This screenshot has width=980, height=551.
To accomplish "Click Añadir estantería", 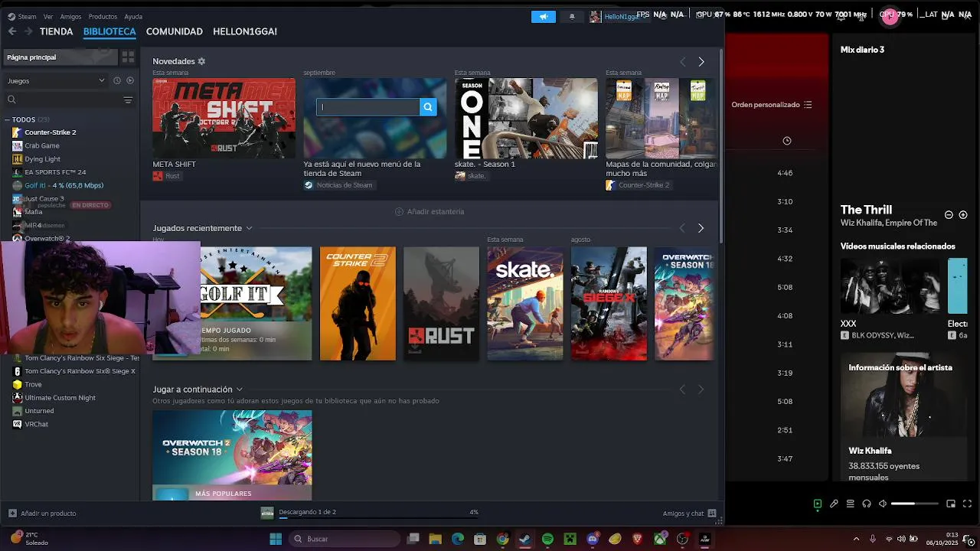I will point(430,211).
